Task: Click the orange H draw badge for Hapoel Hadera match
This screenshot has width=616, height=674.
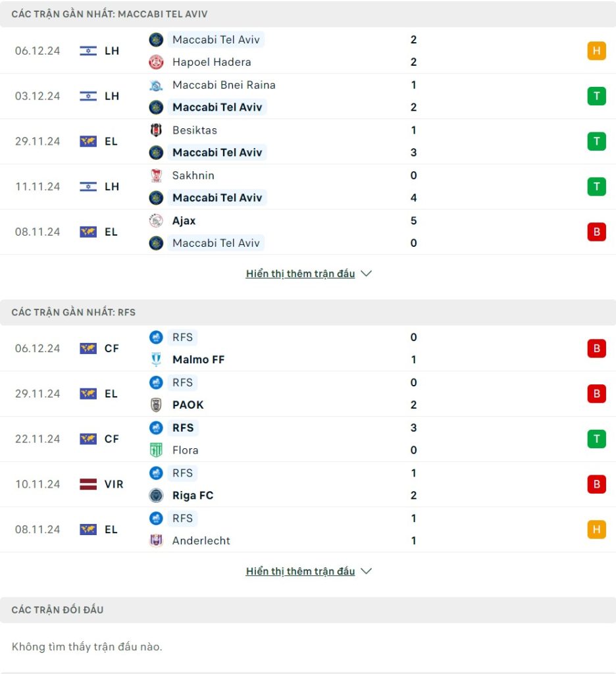Action: coord(596,51)
